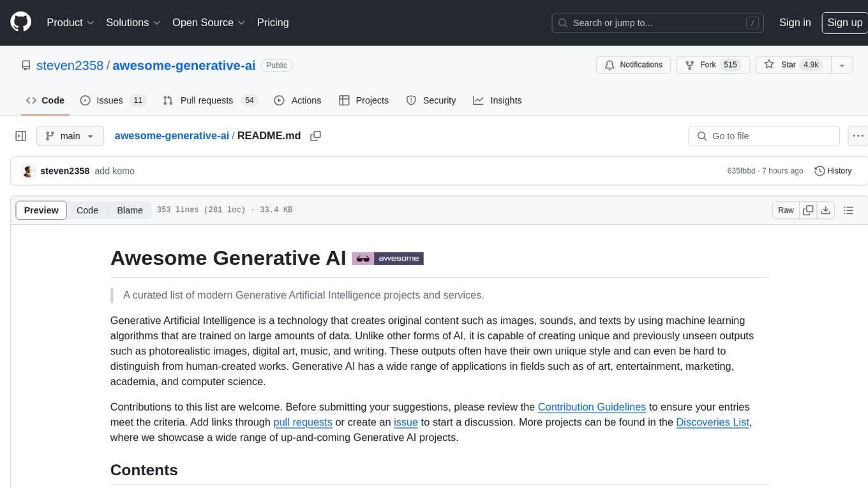This screenshot has height=488, width=868.
Task: Select the Preview view
Action: click(x=41, y=210)
